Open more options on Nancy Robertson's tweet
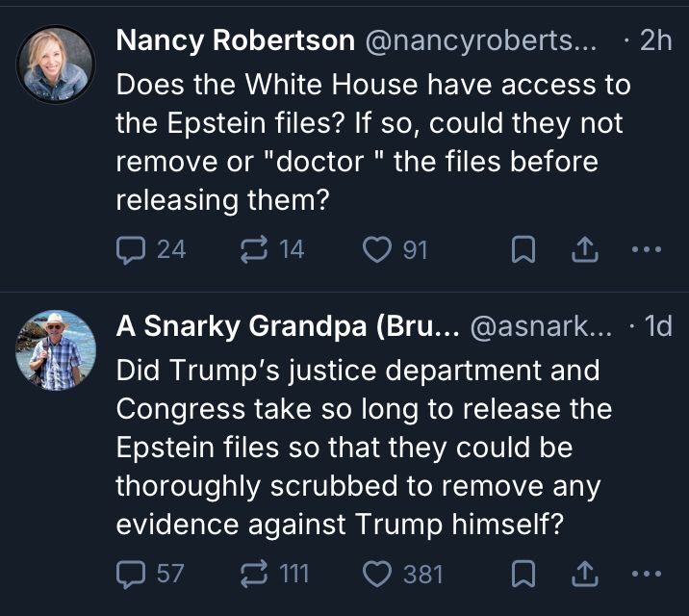 pyautogui.click(x=646, y=250)
